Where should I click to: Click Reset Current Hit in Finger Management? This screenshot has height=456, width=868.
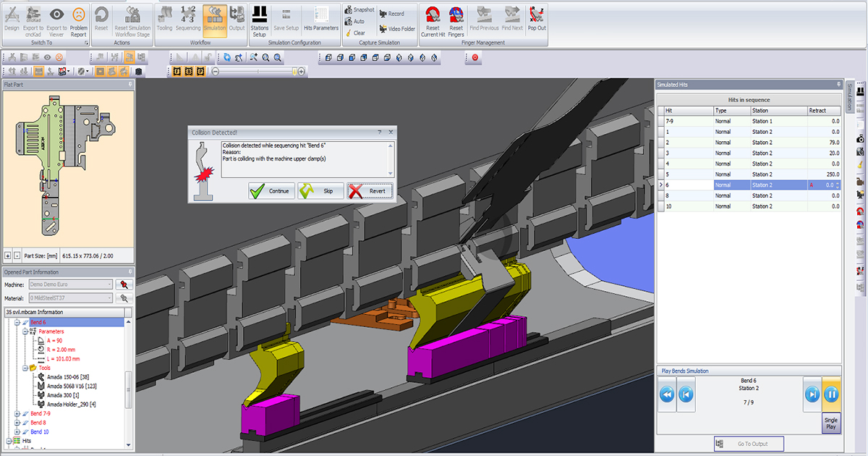(433, 20)
